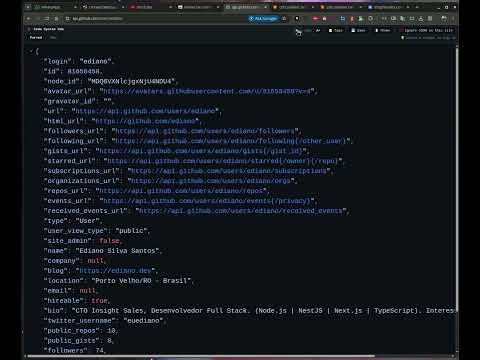Click the company null value
Image resolution: width=480 pixels, height=360 pixels.
[x=95, y=261]
